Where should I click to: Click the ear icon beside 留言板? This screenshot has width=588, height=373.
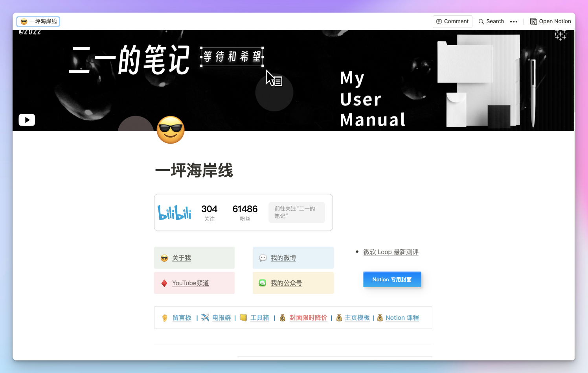tap(165, 318)
